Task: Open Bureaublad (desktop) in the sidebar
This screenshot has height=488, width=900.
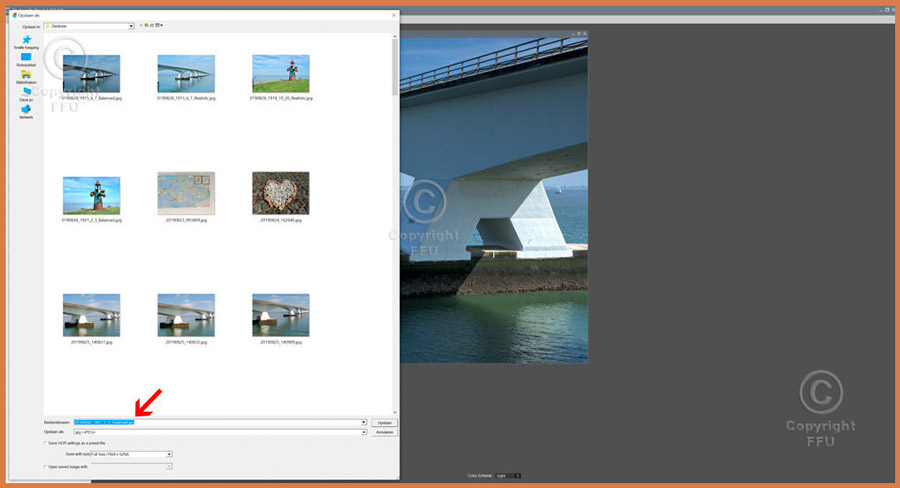Action: (x=26, y=60)
